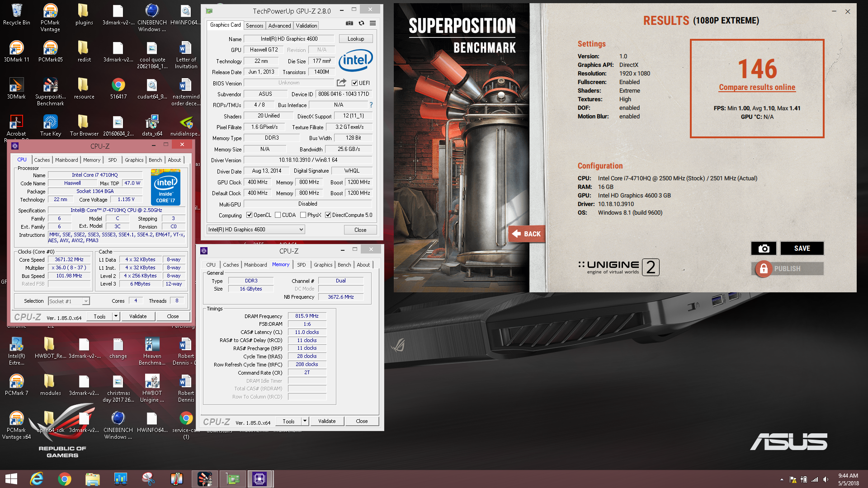The image size is (868, 488).
Task: Click the CPU-Z taskbar icon
Action: coord(259,479)
